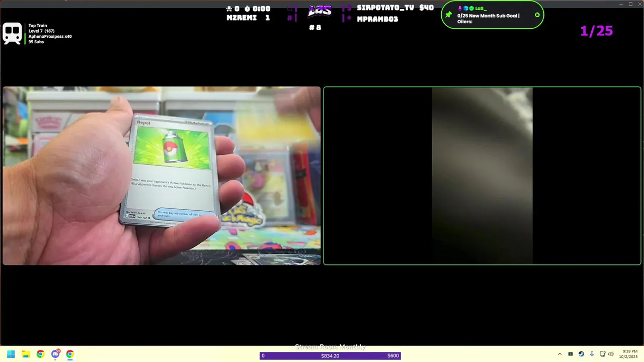
Task: Click the MZREMI 1 label
Action: tap(249, 18)
